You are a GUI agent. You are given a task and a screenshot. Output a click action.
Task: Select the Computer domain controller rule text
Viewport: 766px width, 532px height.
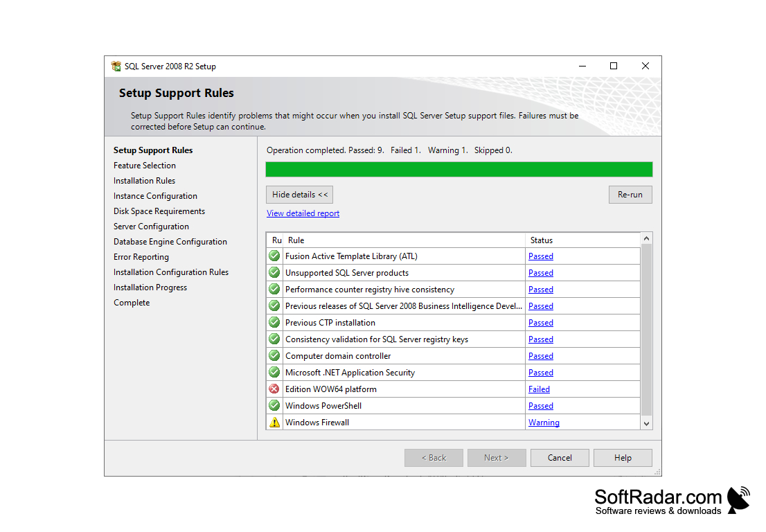pyautogui.click(x=338, y=356)
